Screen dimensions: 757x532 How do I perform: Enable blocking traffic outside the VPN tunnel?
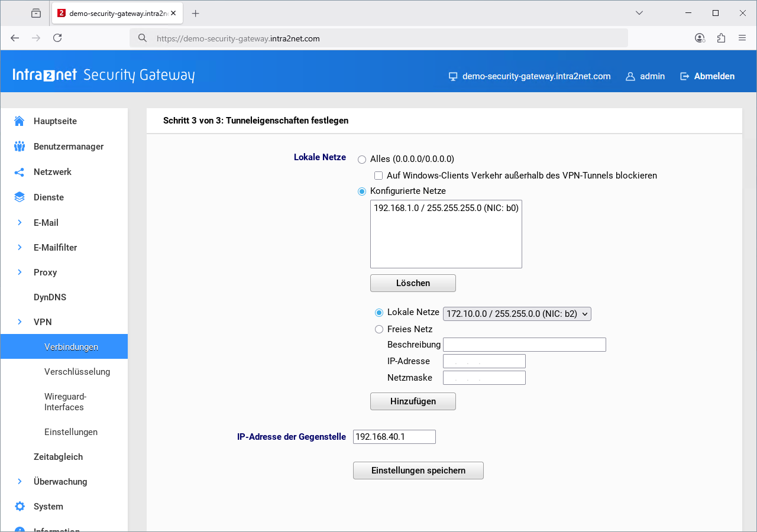coord(378,175)
